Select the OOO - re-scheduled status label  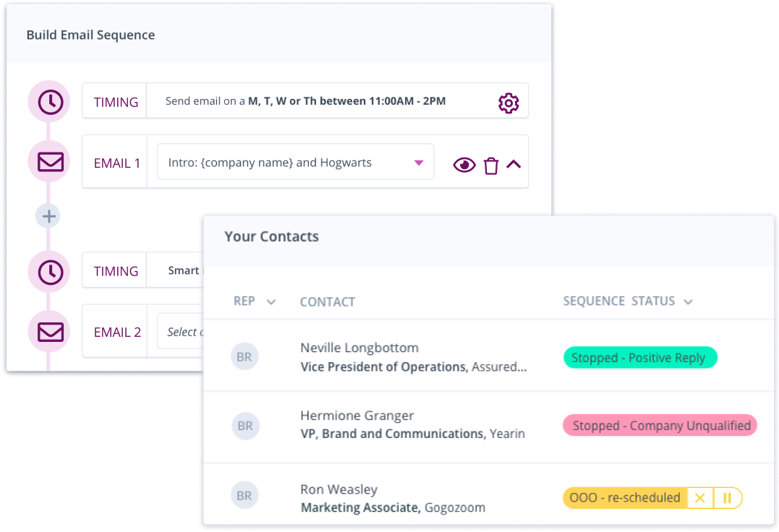click(x=625, y=497)
